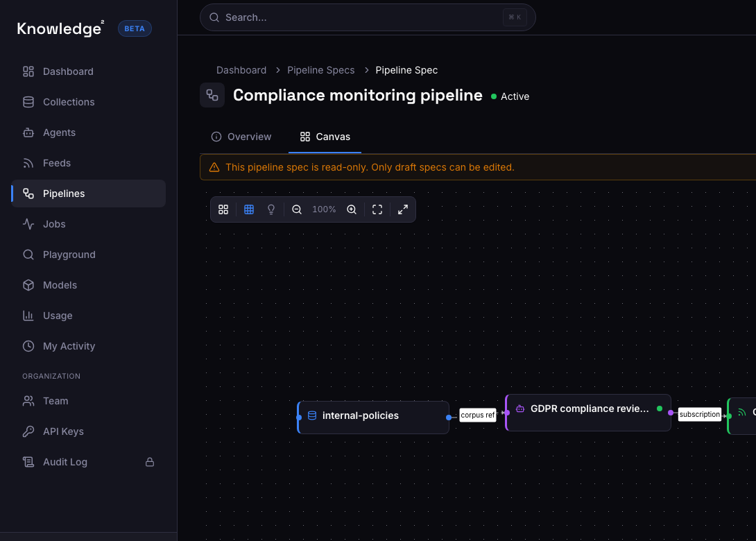Image resolution: width=756 pixels, height=541 pixels.
Task: Expand the Organization Team entry
Action: [54, 401]
